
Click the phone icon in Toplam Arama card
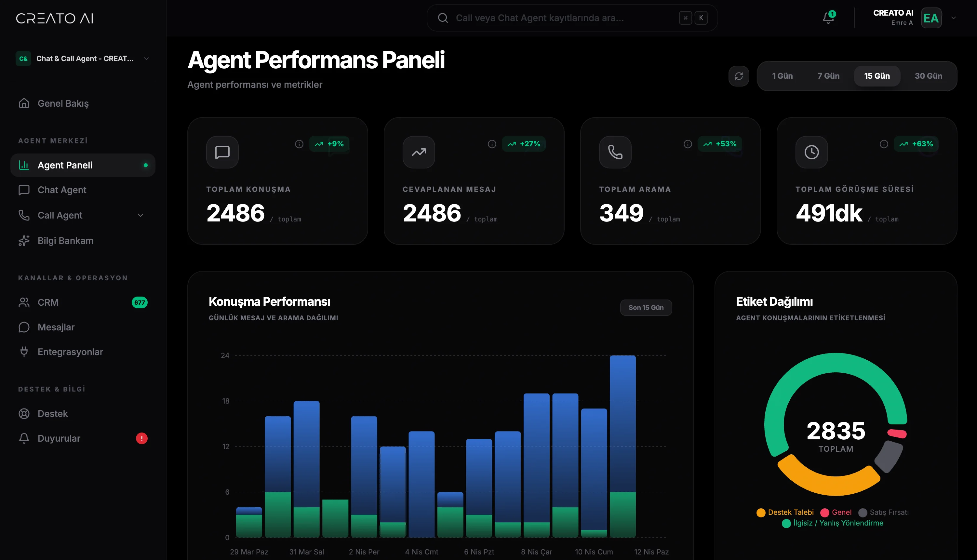click(x=615, y=152)
